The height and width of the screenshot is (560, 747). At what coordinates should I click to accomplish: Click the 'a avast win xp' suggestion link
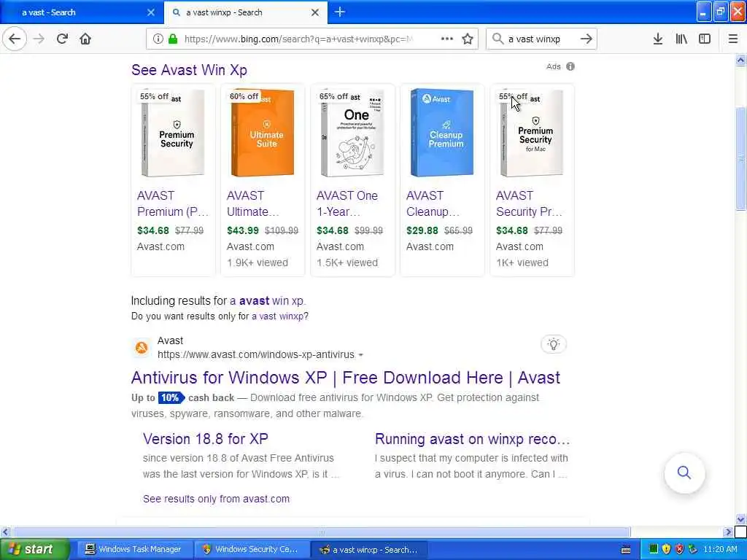(267, 301)
